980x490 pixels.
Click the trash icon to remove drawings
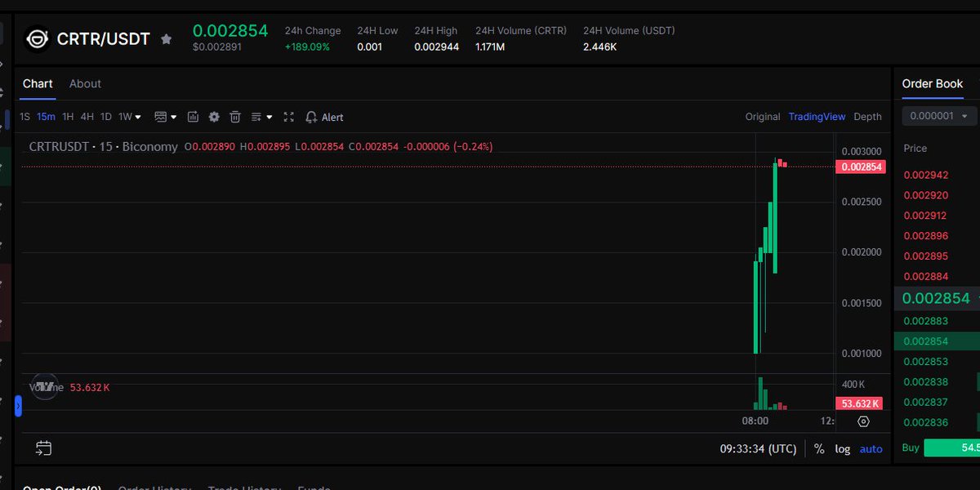click(x=235, y=117)
